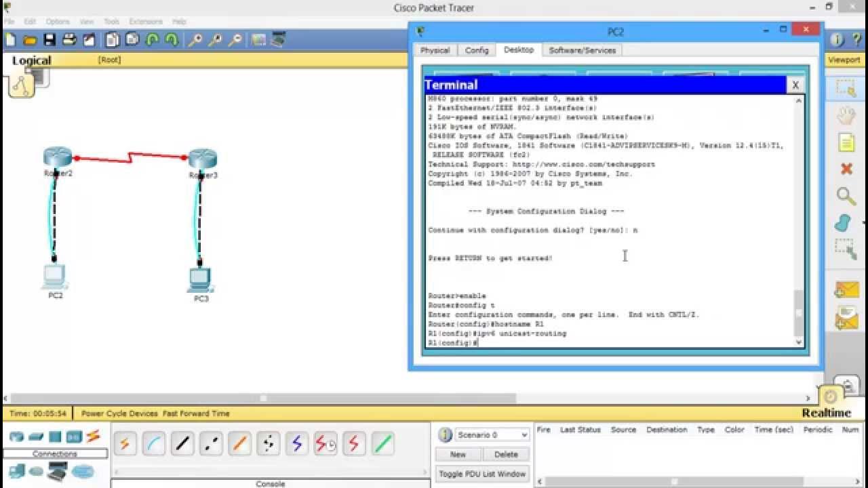Open the Options menu
868x488 pixels.
[58, 22]
